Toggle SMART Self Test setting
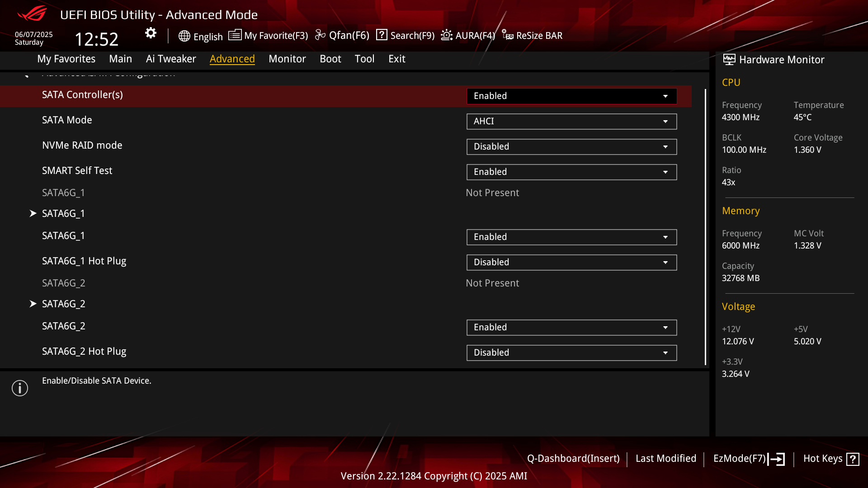The width and height of the screenshot is (868, 488). click(x=571, y=172)
